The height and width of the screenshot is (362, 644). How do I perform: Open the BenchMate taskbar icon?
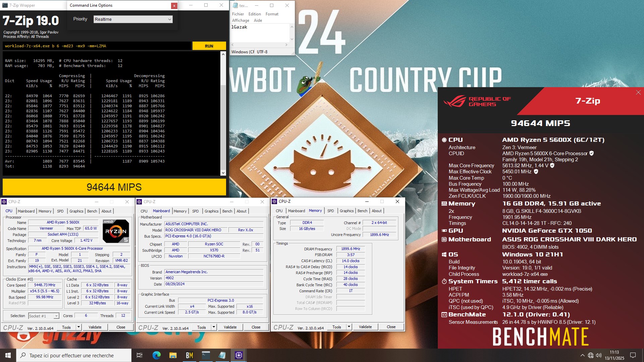click(189, 355)
